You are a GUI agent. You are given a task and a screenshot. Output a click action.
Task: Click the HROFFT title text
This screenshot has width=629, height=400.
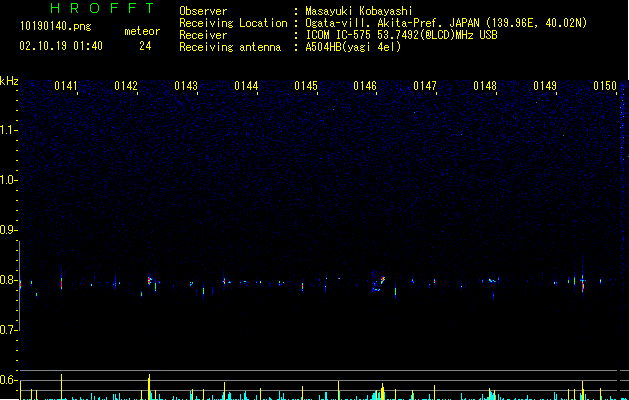coord(103,8)
